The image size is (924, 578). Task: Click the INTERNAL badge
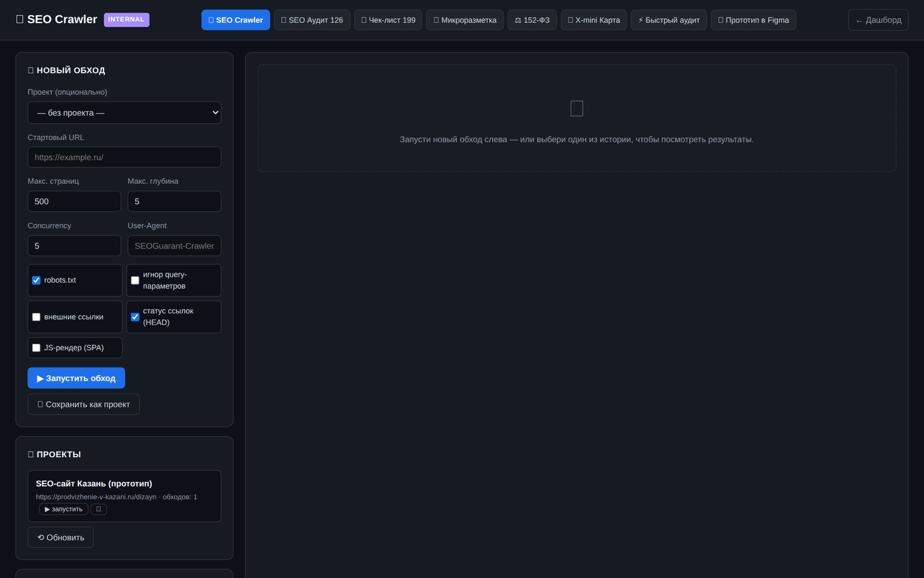(126, 20)
